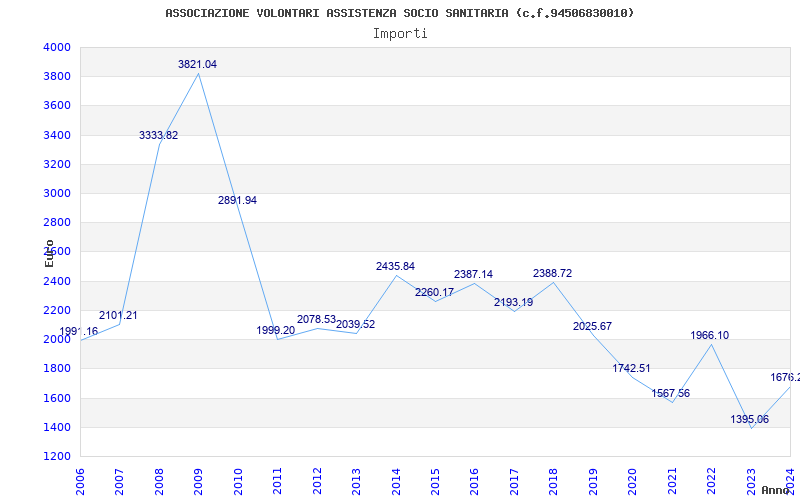Select the 1200 y-axis tick label
Image resolution: width=800 pixels, height=500 pixels.
(x=57, y=456)
